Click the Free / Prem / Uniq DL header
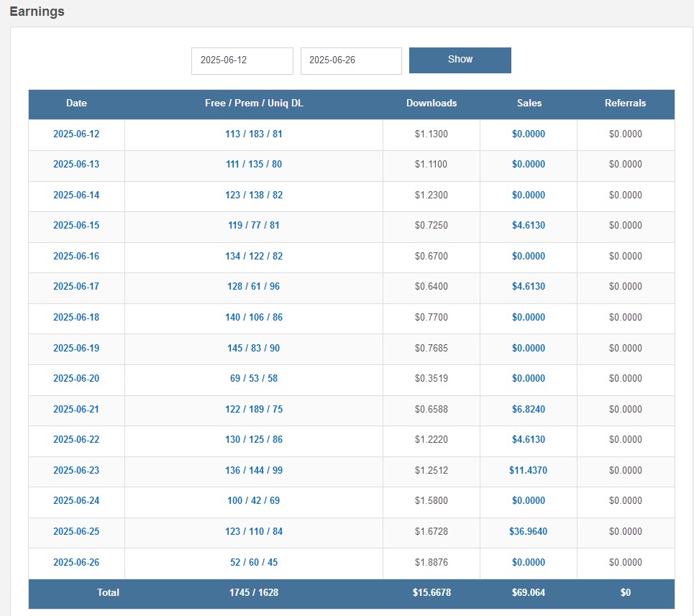 click(x=254, y=103)
